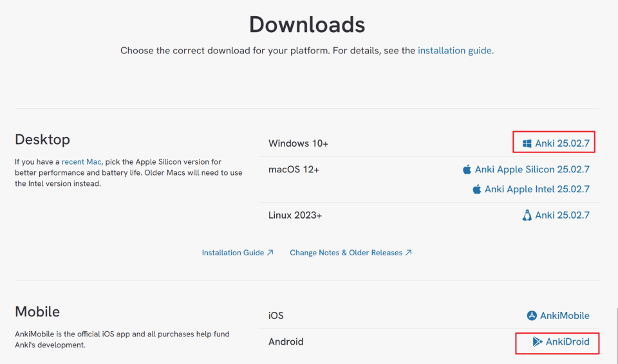Open the installation guide link in the subtitle
The width and height of the screenshot is (618, 364).
(x=454, y=50)
